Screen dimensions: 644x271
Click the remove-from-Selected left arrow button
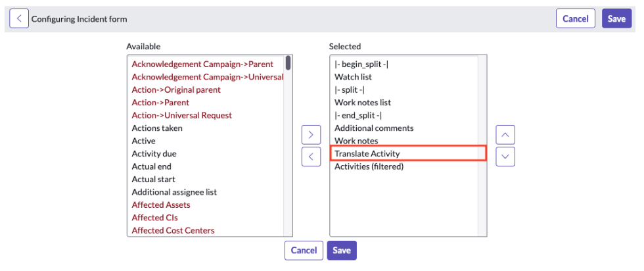tap(311, 157)
